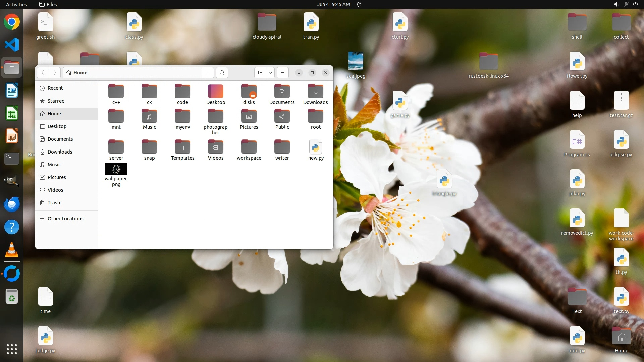Click Other Locations in sidebar
This screenshot has width=644, height=362.
pyautogui.click(x=65, y=219)
